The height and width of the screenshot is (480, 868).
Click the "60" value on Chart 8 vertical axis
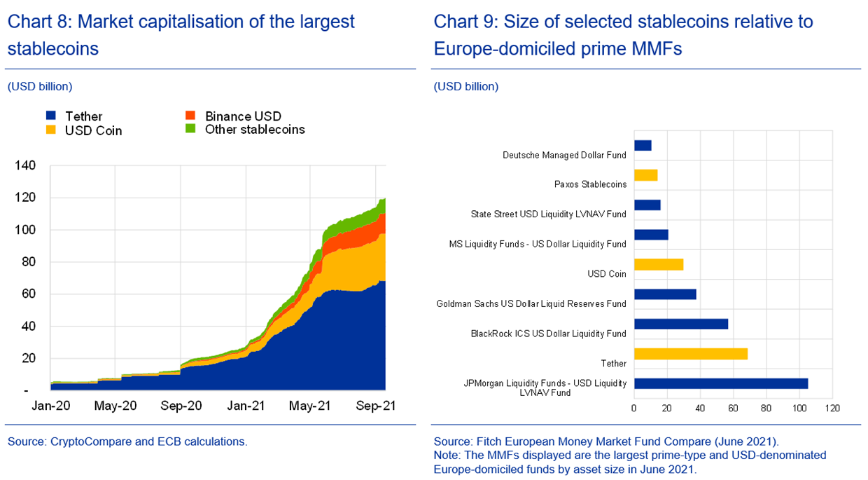pyautogui.click(x=28, y=294)
